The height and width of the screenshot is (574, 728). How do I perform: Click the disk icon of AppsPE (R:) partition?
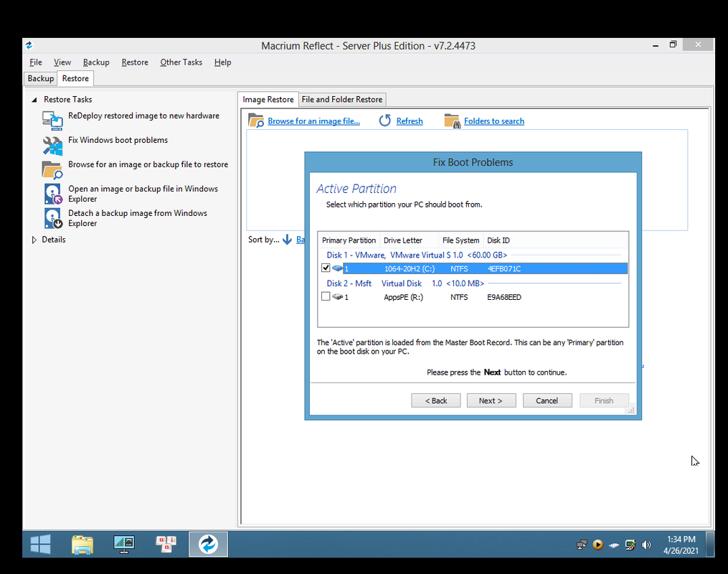pyautogui.click(x=338, y=297)
